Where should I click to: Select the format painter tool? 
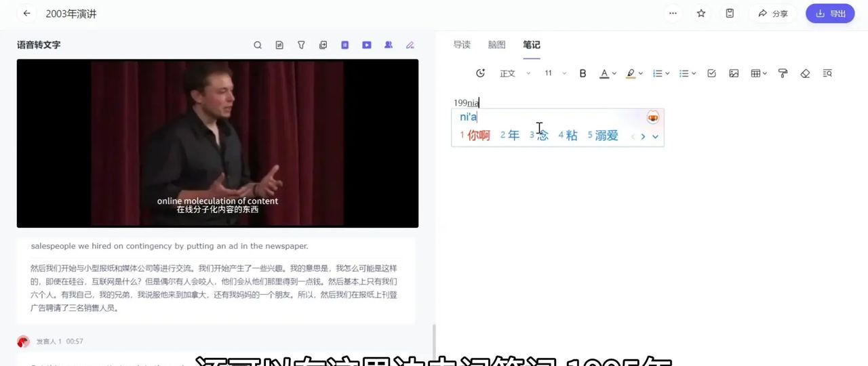pos(783,73)
